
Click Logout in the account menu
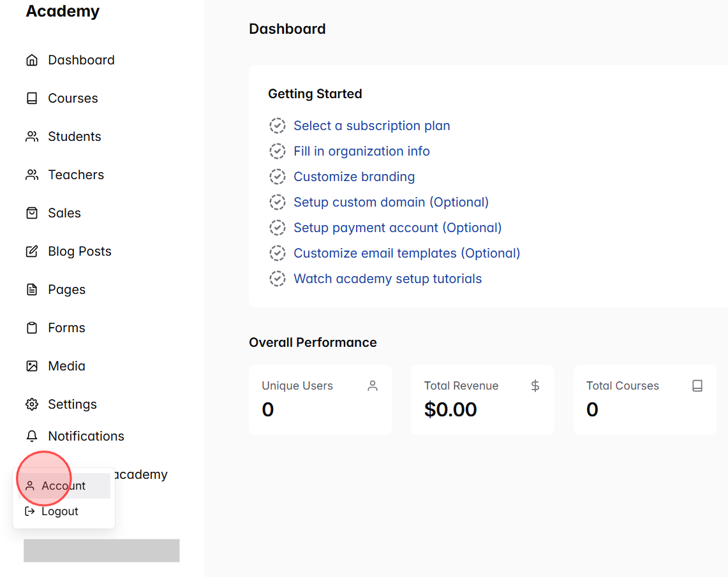pos(60,511)
